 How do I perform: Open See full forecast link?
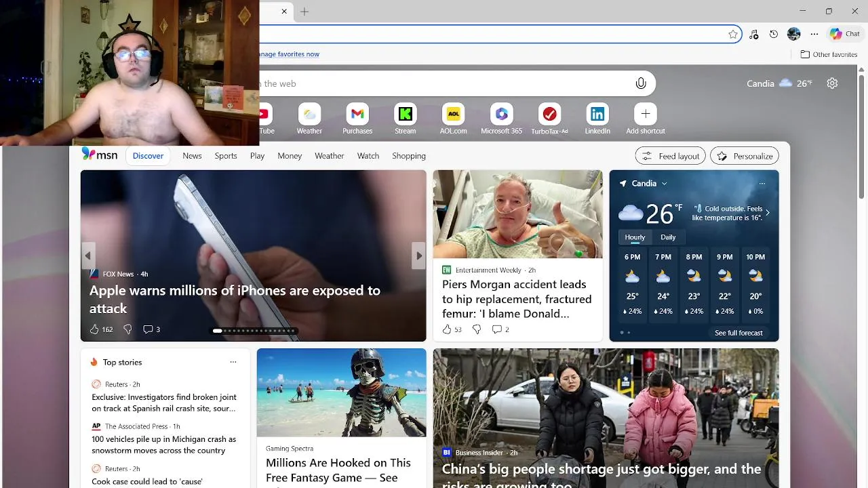(738, 333)
